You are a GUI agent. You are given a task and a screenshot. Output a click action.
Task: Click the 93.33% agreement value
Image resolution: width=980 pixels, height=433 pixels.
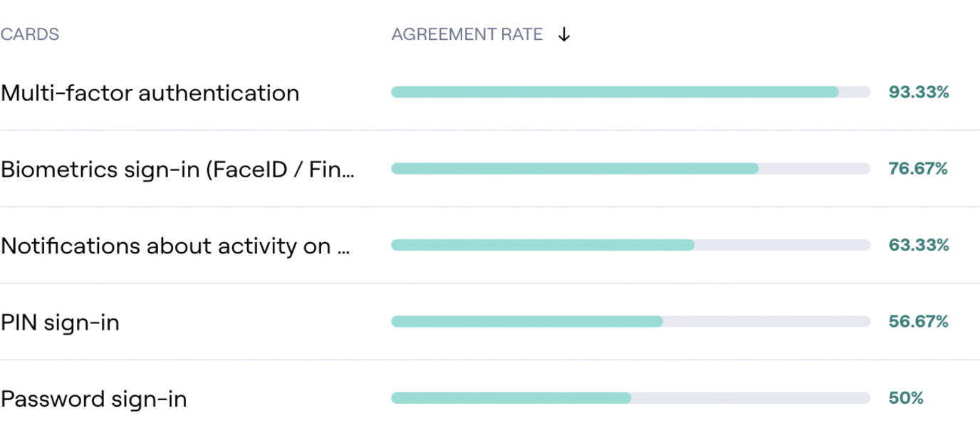pos(919,92)
